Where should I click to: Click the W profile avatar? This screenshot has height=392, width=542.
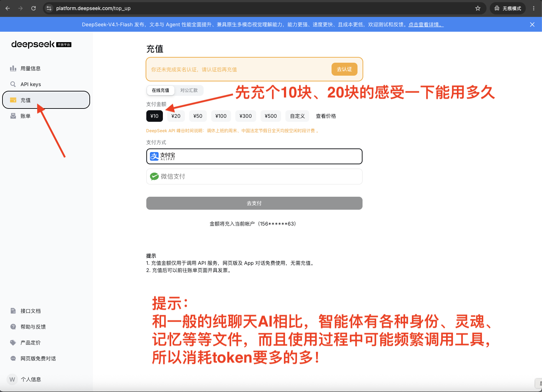click(12, 379)
